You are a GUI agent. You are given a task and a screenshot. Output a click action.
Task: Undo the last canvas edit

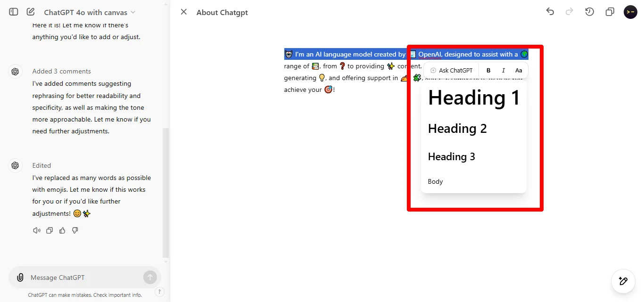click(x=550, y=12)
